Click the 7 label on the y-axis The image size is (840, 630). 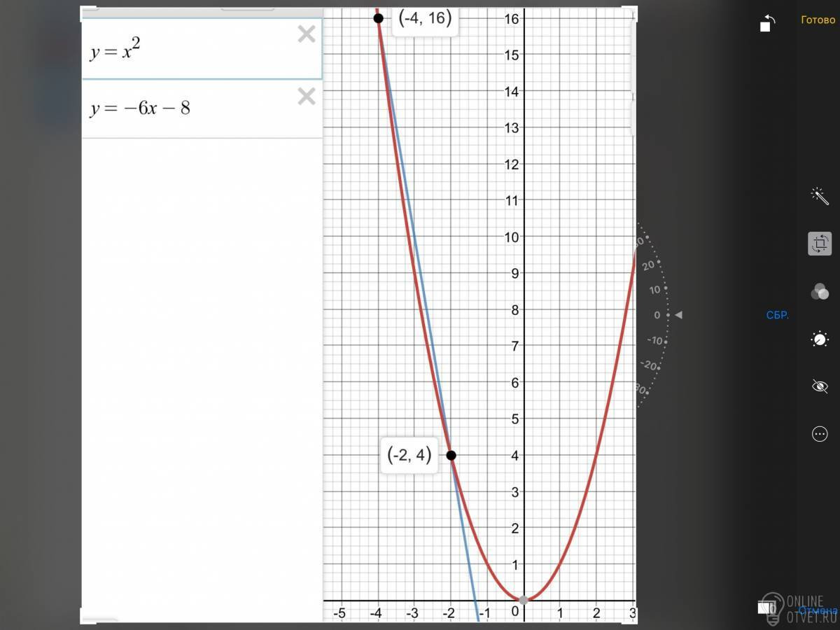[514, 346]
